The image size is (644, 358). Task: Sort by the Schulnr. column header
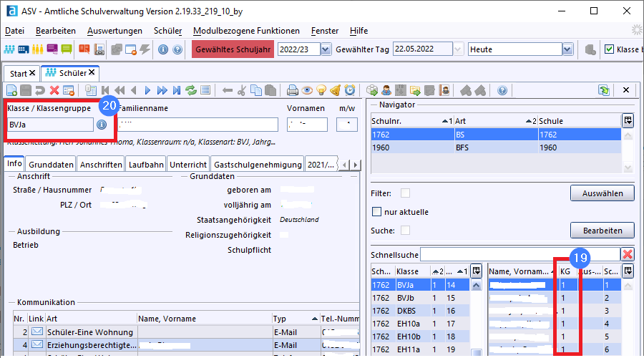[412, 121]
